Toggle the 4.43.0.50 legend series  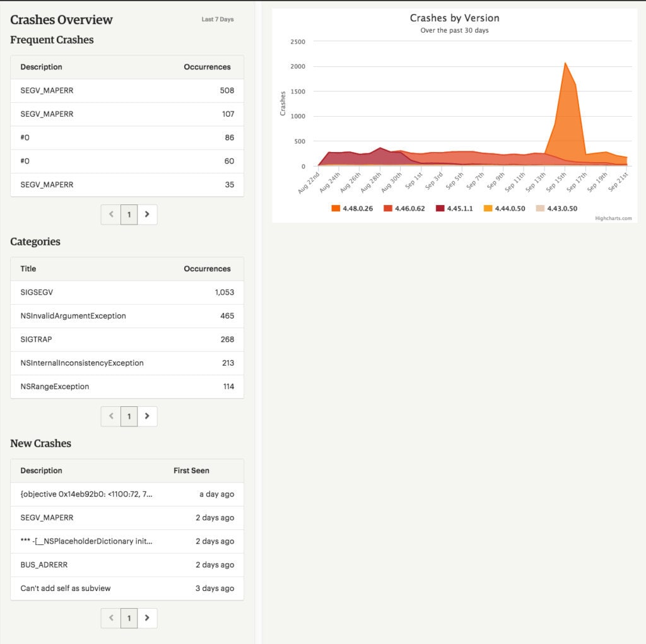(x=556, y=209)
